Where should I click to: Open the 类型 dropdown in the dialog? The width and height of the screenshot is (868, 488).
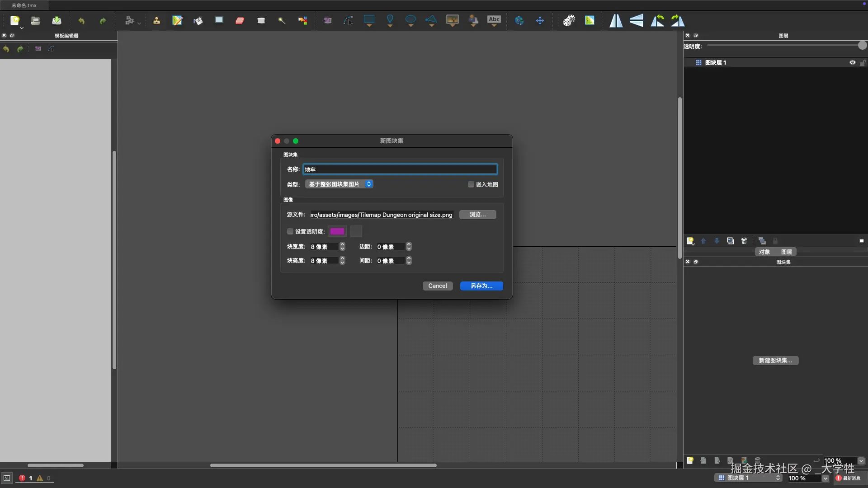coord(339,184)
